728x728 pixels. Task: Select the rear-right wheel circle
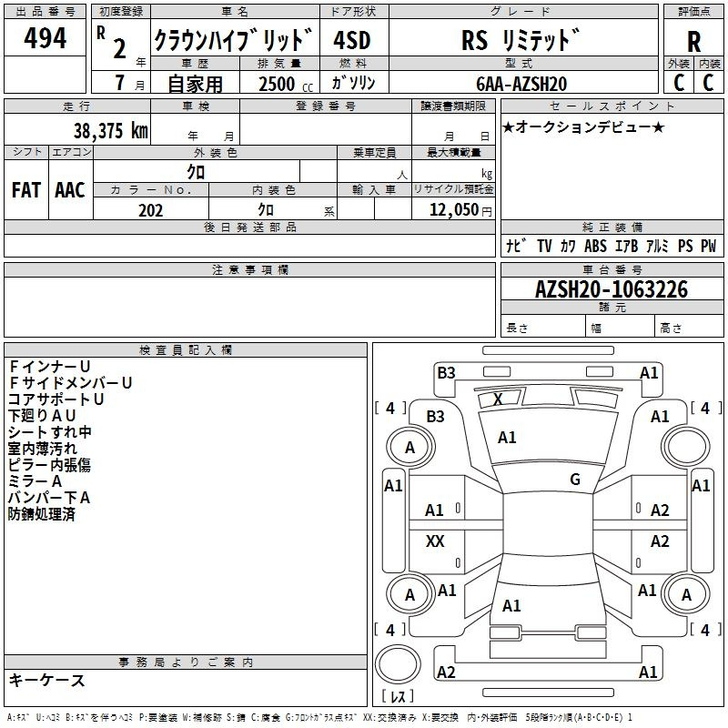684,594
